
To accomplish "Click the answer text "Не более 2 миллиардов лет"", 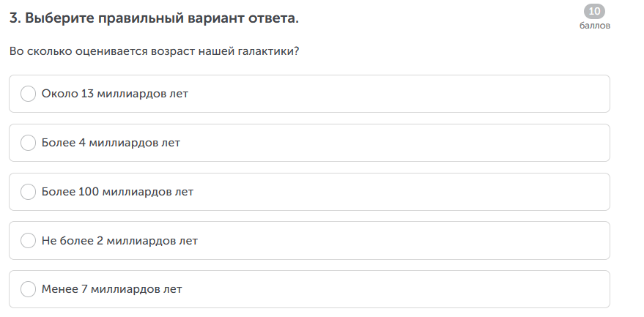I will (119, 240).
